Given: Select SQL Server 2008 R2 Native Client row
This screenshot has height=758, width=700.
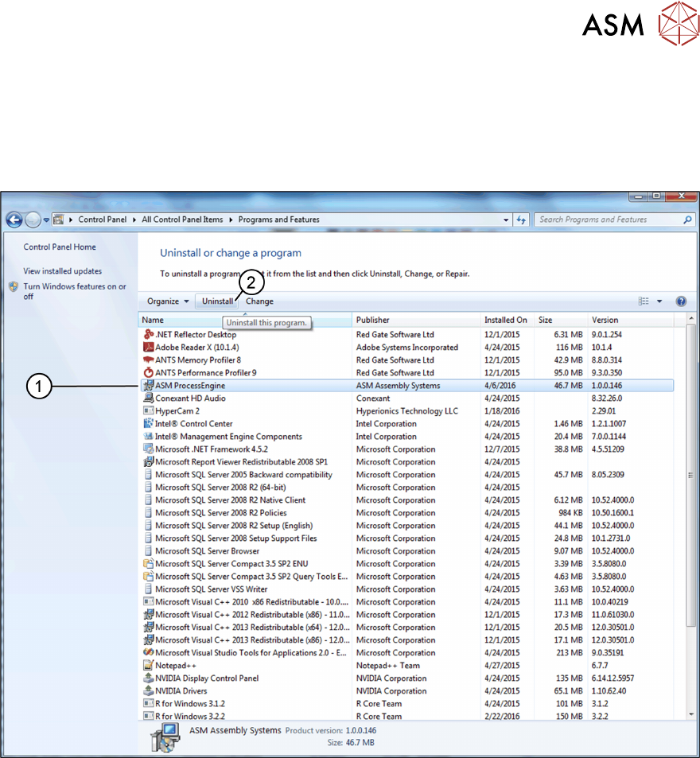Looking at the screenshot, I should click(x=406, y=500).
